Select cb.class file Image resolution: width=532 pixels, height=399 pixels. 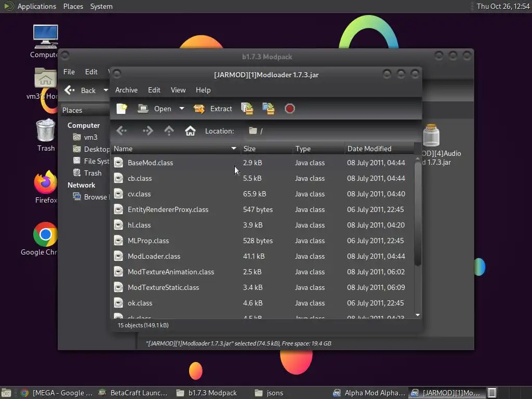(263, 179)
